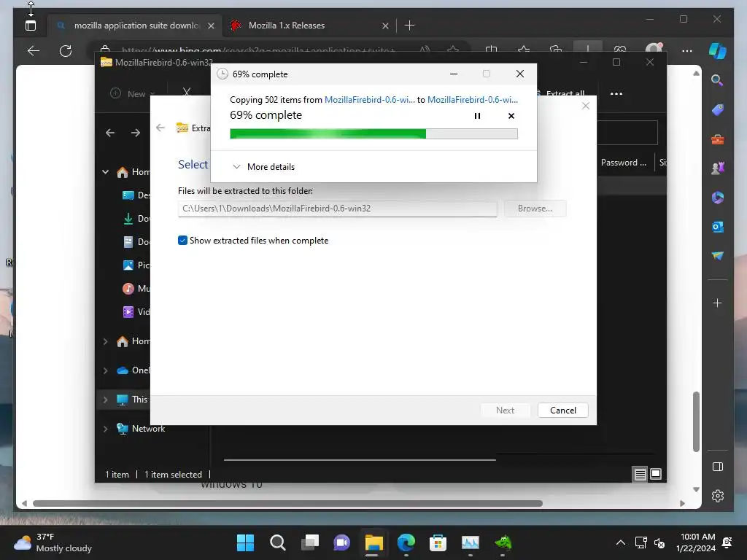Image resolution: width=747 pixels, height=560 pixels.
Task: Click the Next button in extract wizard
Action: 505,411
